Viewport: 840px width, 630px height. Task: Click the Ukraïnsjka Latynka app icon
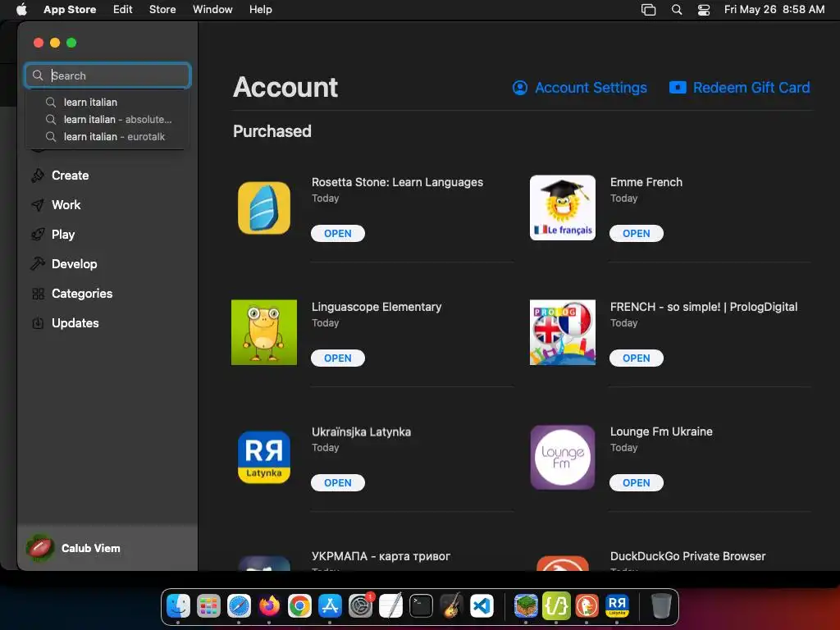[264, 457]
